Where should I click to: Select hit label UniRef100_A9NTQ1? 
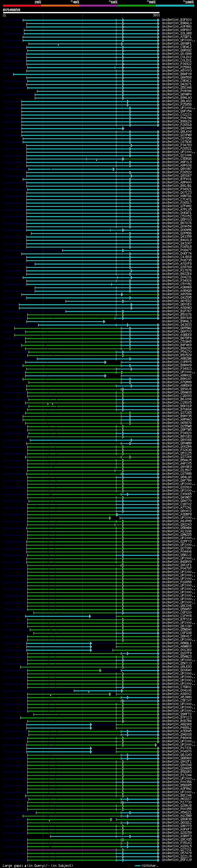tap(177, 196)
